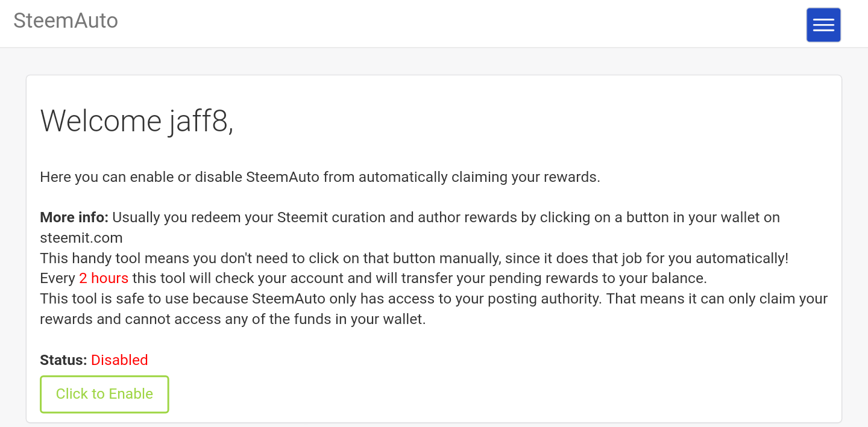
Task: Click the Welcome jaff8 heading
Action: pyautogui.click(x=137, y=120)
